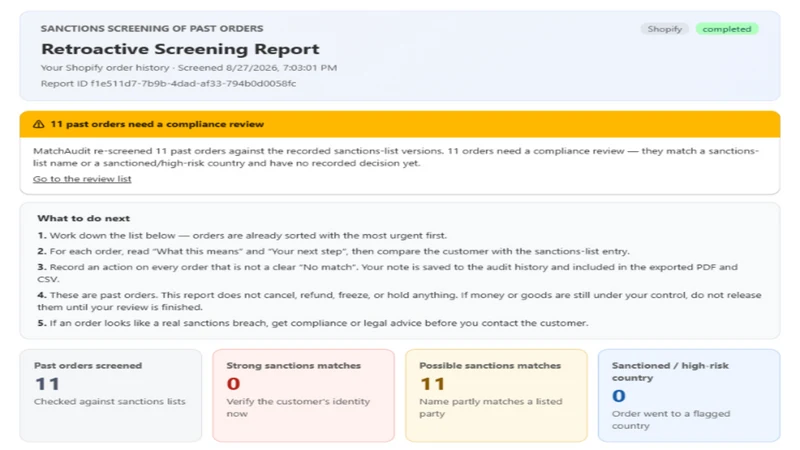800x450 pixels.
Task: Click the Report ID text
Action: [168, 84]
